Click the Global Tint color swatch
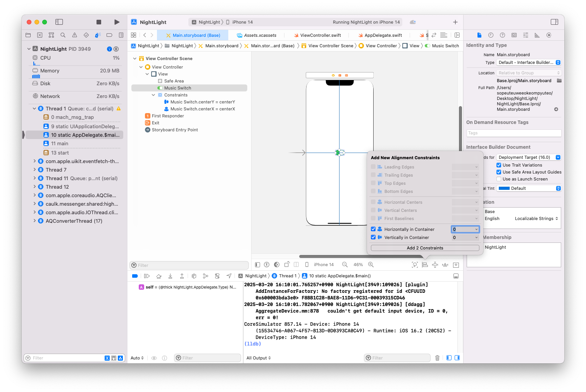This screenshot has height=392, width=586. pos(504,188)
